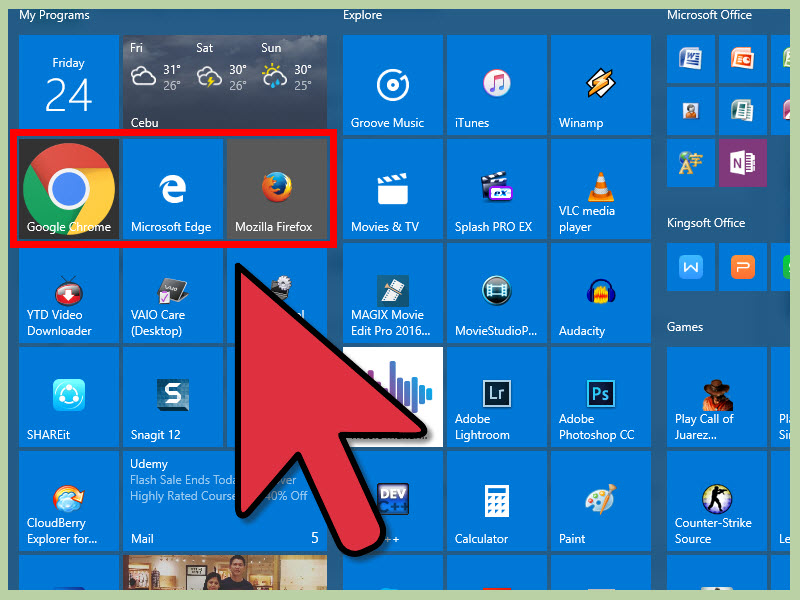Launch iTunes tile
Image resolution: width=800 pixels, height=600 pixels.
[497, 85]
